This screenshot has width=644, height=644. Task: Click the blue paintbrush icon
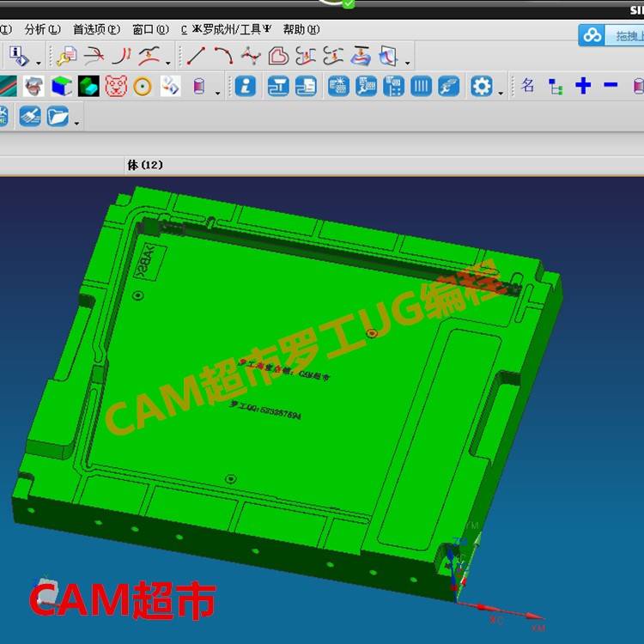click(x=29, y=116)
